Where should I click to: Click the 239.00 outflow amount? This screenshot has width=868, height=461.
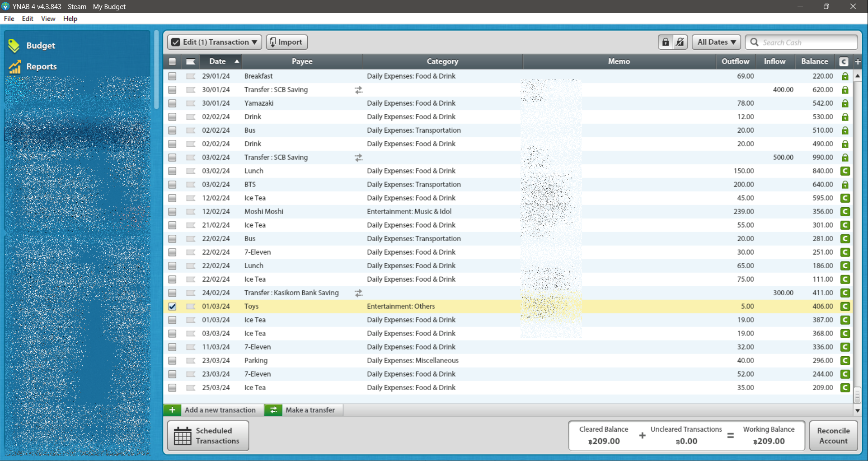744,212
